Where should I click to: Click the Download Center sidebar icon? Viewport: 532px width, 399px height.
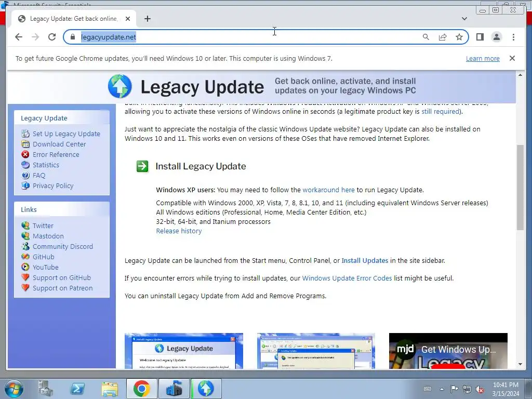[x=25, y=144]
